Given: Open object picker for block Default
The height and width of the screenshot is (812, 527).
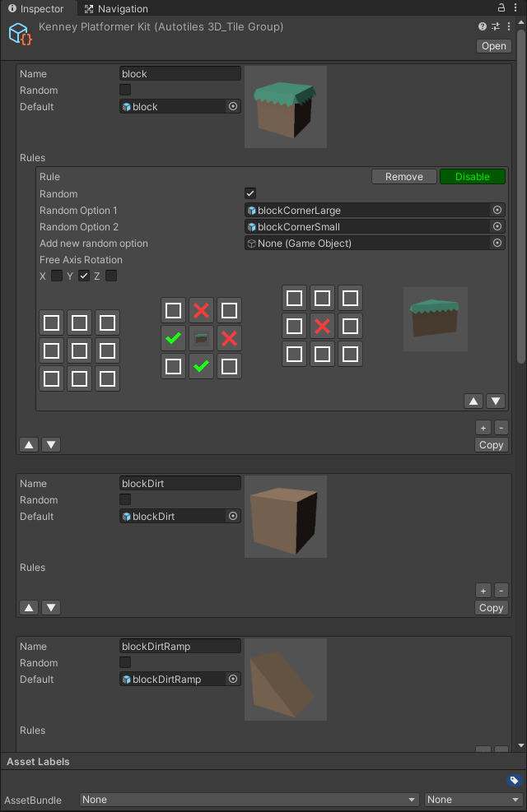Looking at the screenshot, I should [233, 106].
